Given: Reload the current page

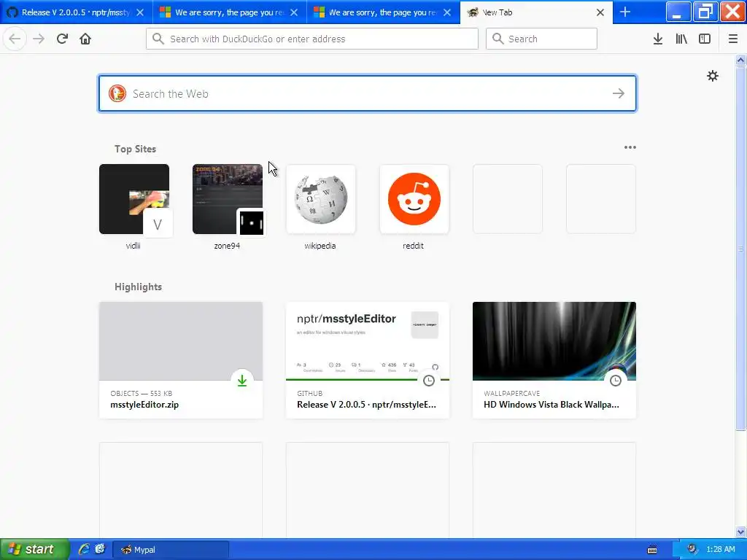Looking at the screenshot, I should pos(62,39).
